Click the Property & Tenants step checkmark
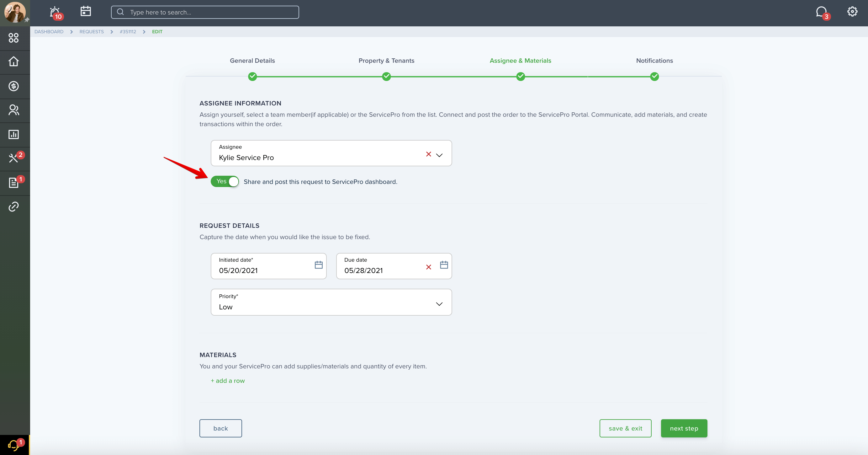This screenshot has width=868, height=455. tap(386, 77)
